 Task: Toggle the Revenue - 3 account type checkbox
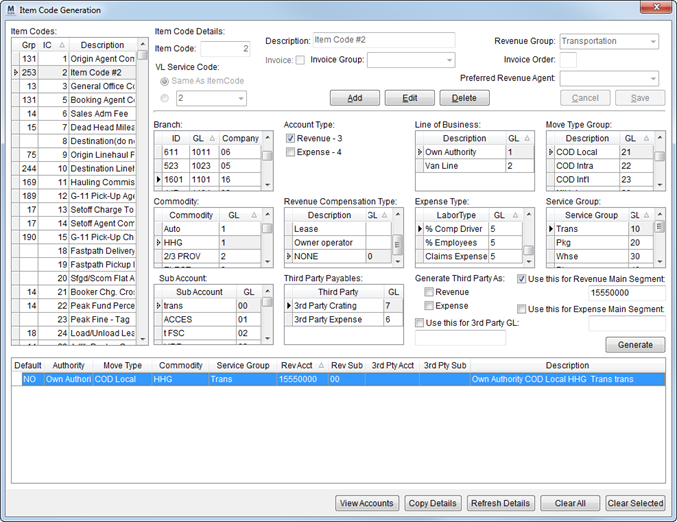[291, 138]
